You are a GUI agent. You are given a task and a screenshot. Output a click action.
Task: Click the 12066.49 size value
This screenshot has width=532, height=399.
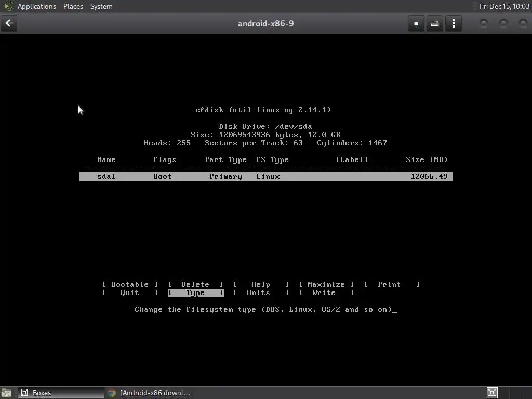click(x=429, y=177)
